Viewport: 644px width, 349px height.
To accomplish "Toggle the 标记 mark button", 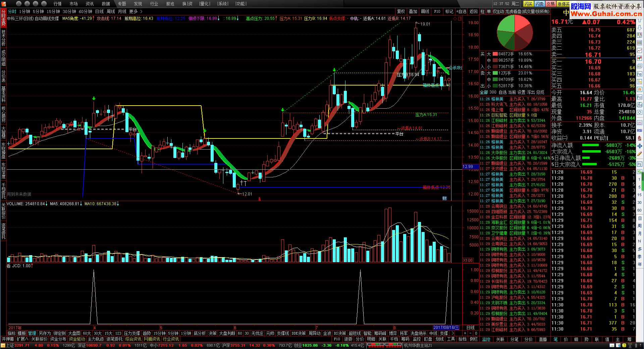I will coord(449,11).
